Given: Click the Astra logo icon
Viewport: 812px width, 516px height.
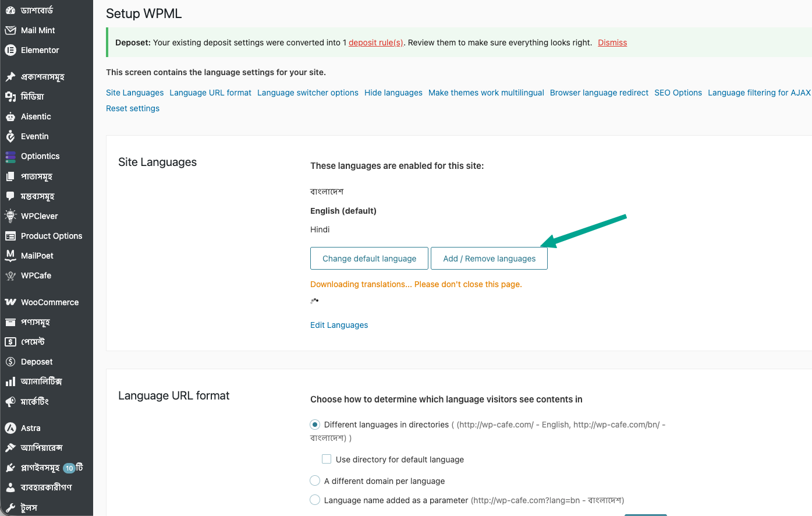Looking at the screenshot, I should tap(10, 428).
